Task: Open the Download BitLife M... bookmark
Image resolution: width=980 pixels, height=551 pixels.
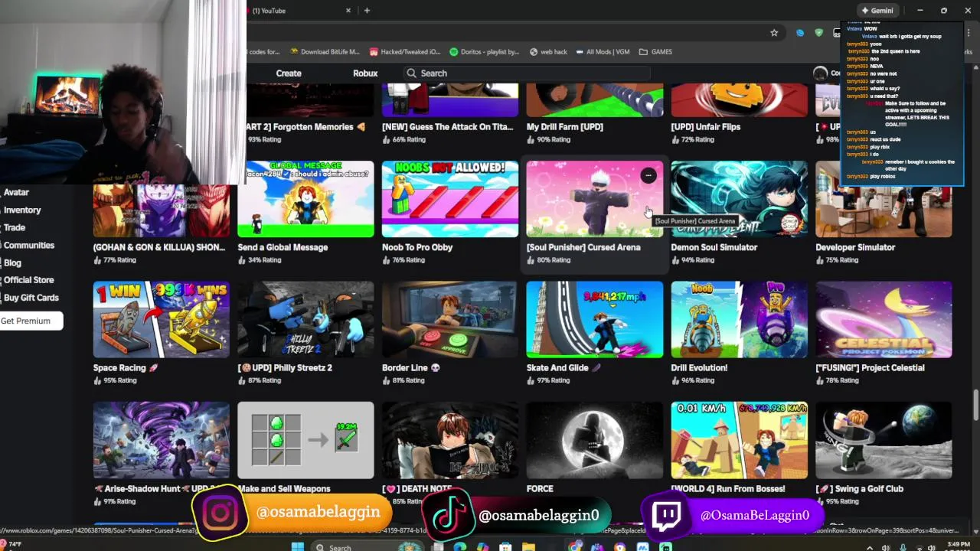Action: click(325, 52)
